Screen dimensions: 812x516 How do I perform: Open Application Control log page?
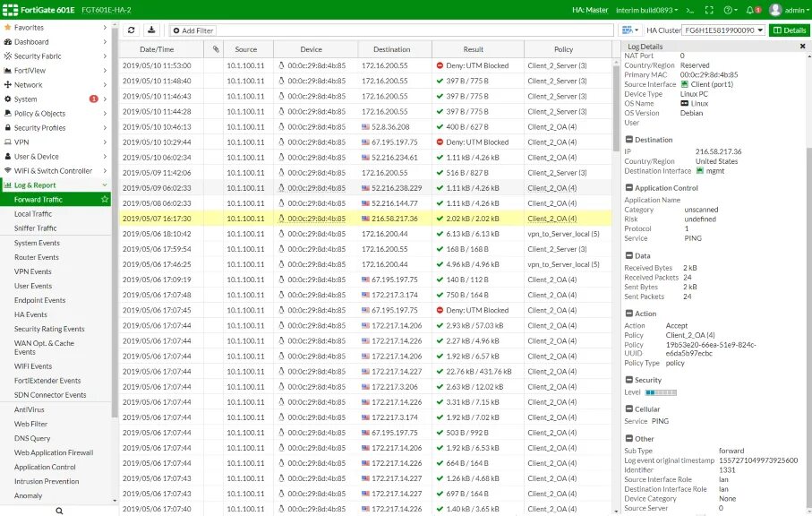pos(45,467)
